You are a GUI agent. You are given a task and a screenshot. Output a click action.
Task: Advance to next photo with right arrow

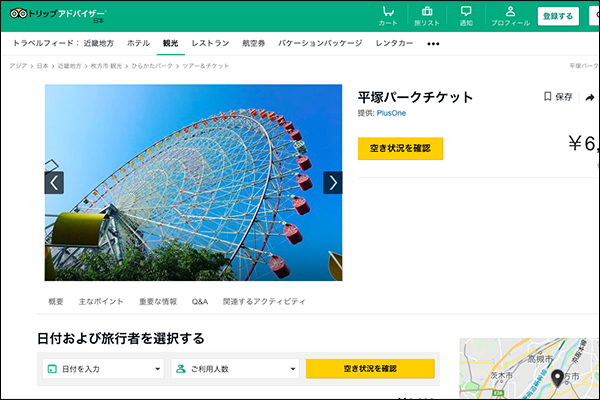pyautogui.click(x=333, y=182)
